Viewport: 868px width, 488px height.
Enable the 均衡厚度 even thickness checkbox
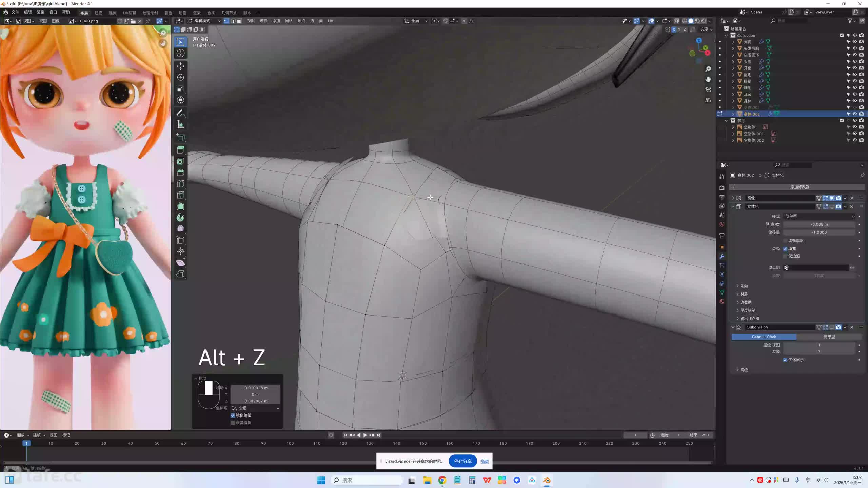785,240
